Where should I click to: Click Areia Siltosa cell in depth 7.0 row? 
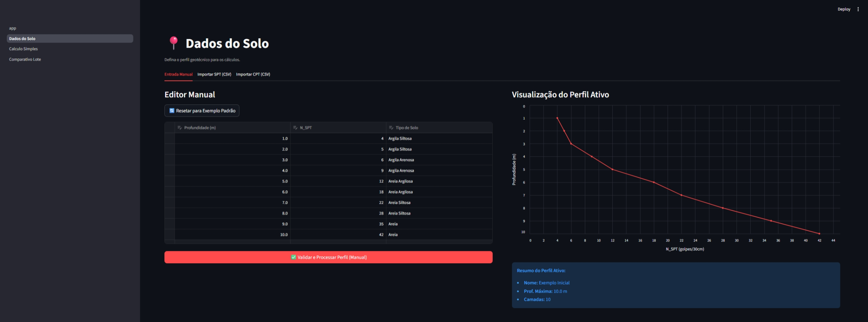tap(439, 203)
